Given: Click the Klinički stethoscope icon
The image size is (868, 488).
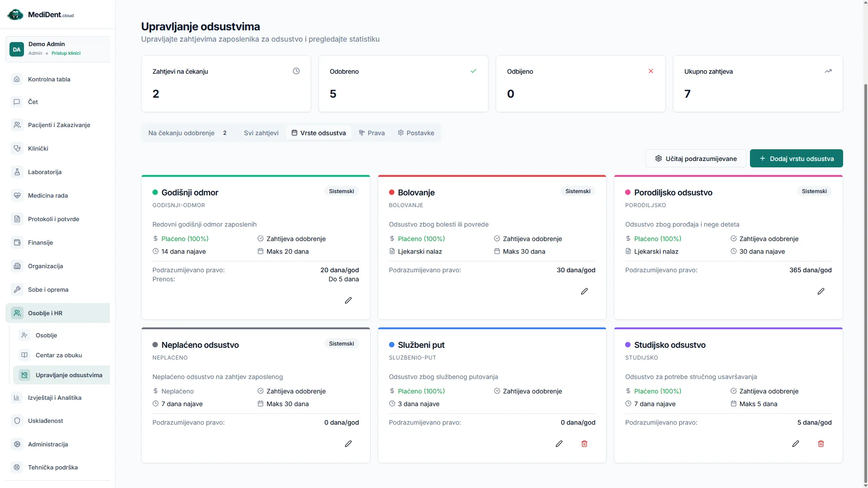Looking at the screenshot, I should pos(17,148).
